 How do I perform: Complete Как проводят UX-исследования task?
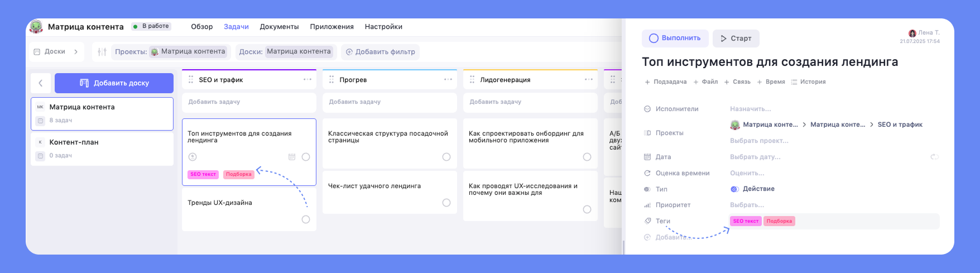coord(587,209)
